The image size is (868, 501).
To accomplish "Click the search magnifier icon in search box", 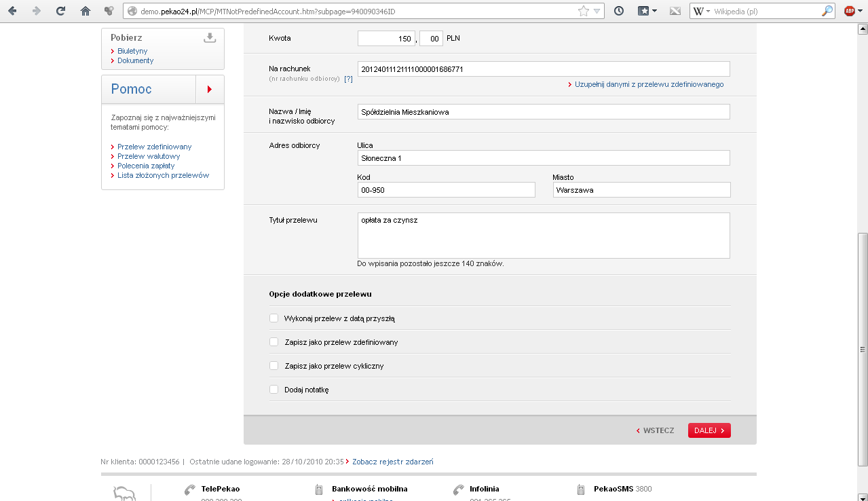I will tap(827, 11).
